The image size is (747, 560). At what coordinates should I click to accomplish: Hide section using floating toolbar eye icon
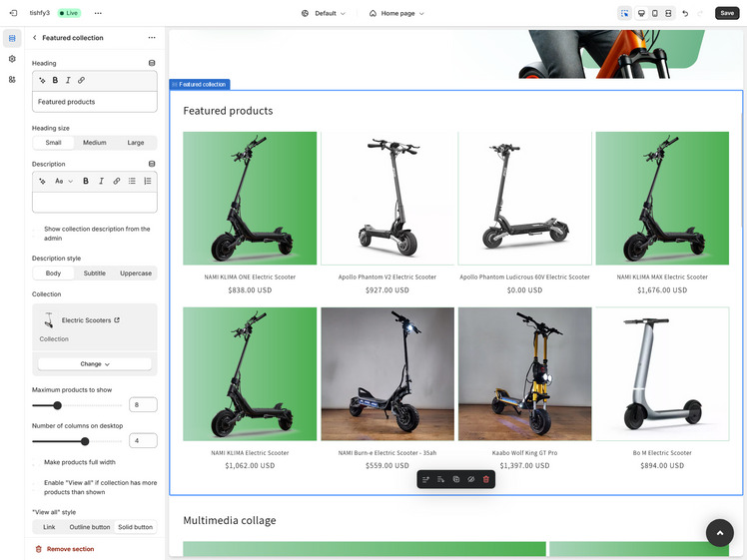(x=470, y=479)
